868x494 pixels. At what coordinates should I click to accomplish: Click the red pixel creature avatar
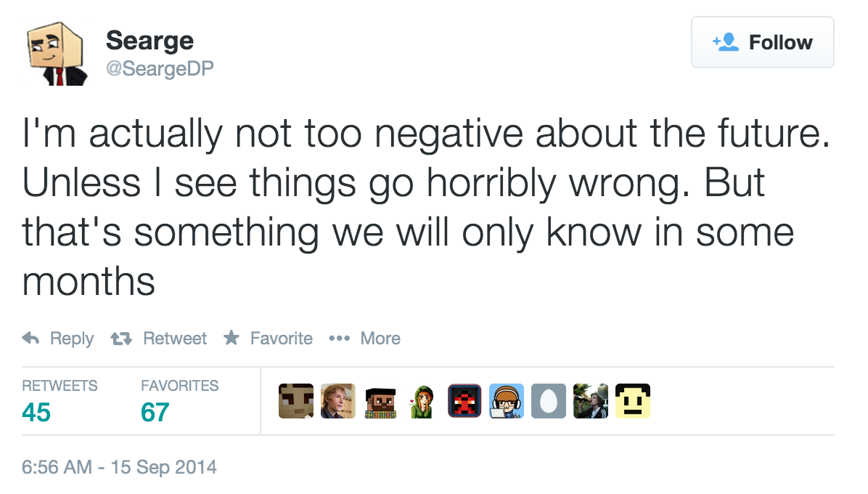464,401
